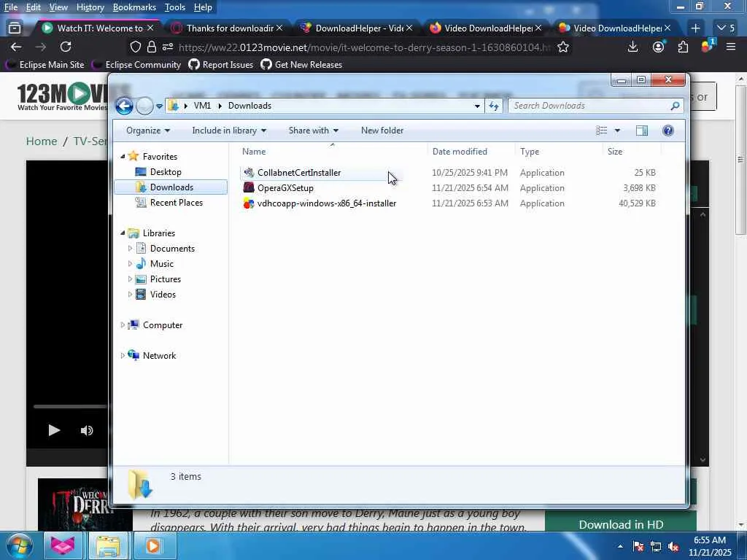Open the Windows Start button
The height and width of the screenshot is (560, 747).
coord(20,545)
